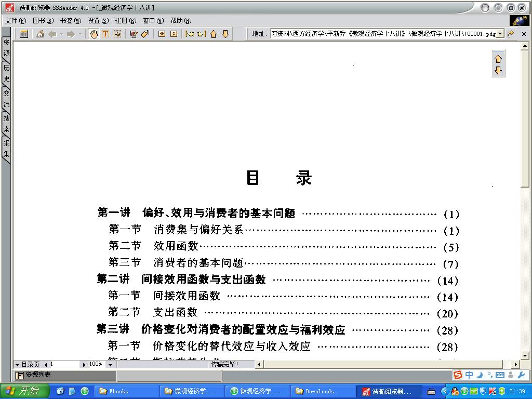
Task: Open the 注册(R) menu
Action: pos(126,21)
